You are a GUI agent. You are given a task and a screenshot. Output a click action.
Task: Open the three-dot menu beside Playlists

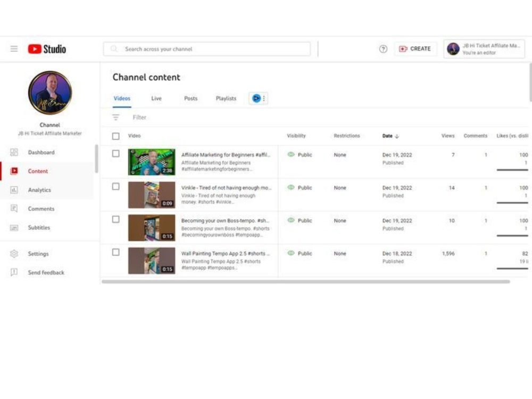(x=264, y=98)
